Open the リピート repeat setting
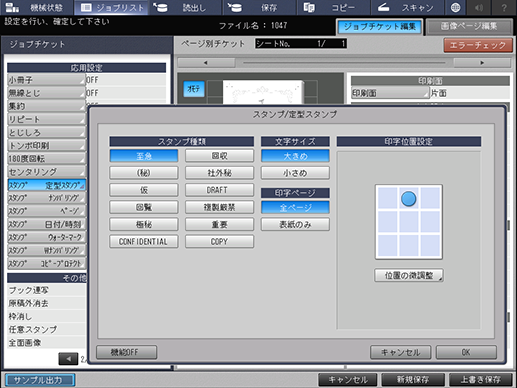Viewport: 517px width, 388px height. (x=46, y=119)
